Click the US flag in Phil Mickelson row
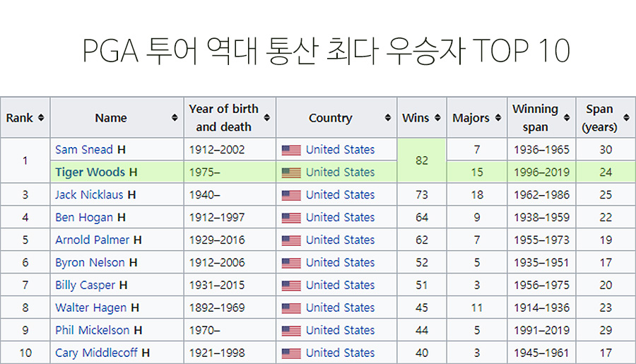 [x=291, y=331]
